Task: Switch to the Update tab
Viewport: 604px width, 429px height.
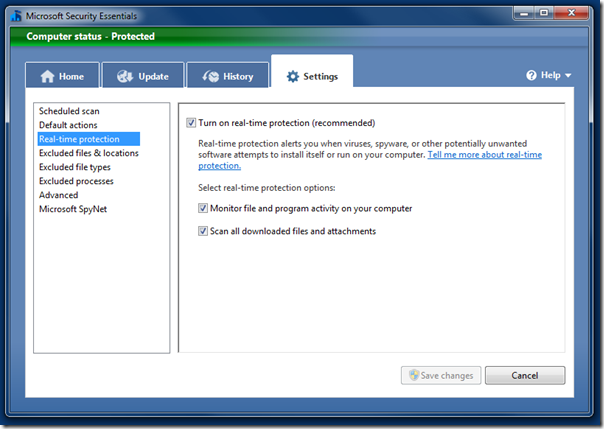Action: click(143, 76)
